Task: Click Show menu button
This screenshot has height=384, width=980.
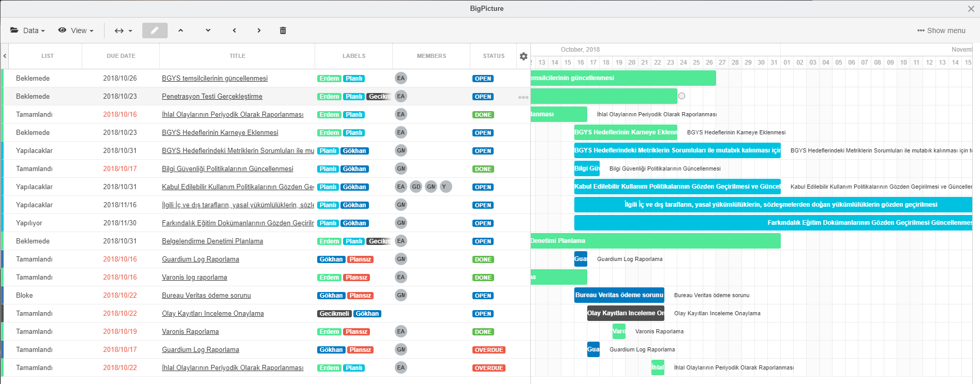Action: click(941, 30)
